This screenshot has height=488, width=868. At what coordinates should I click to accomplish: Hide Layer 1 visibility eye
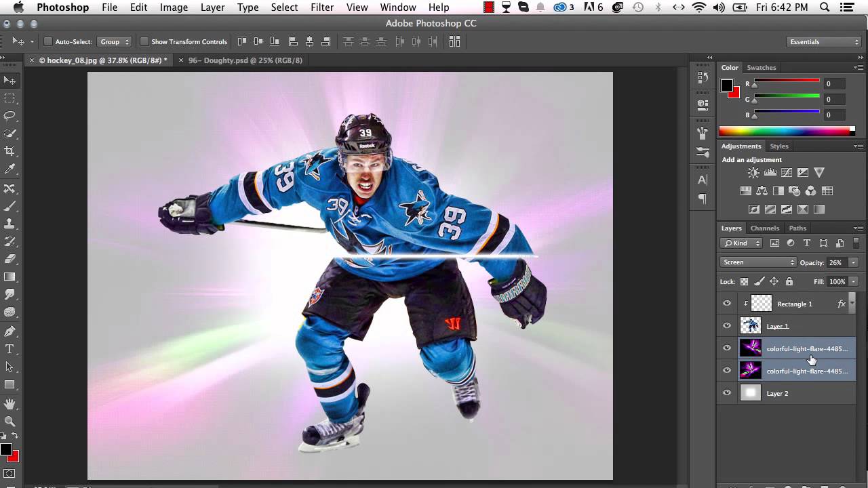(x=727, y=326)
